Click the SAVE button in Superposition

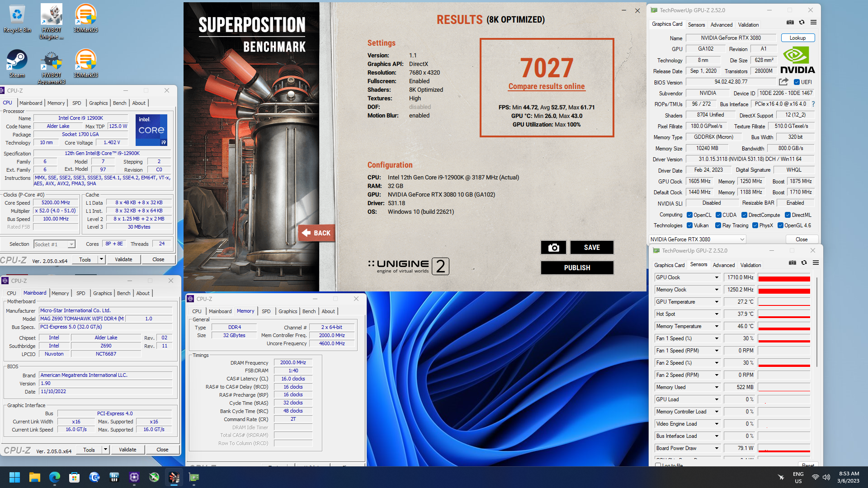pyautogui.click(x=592, y=247)
